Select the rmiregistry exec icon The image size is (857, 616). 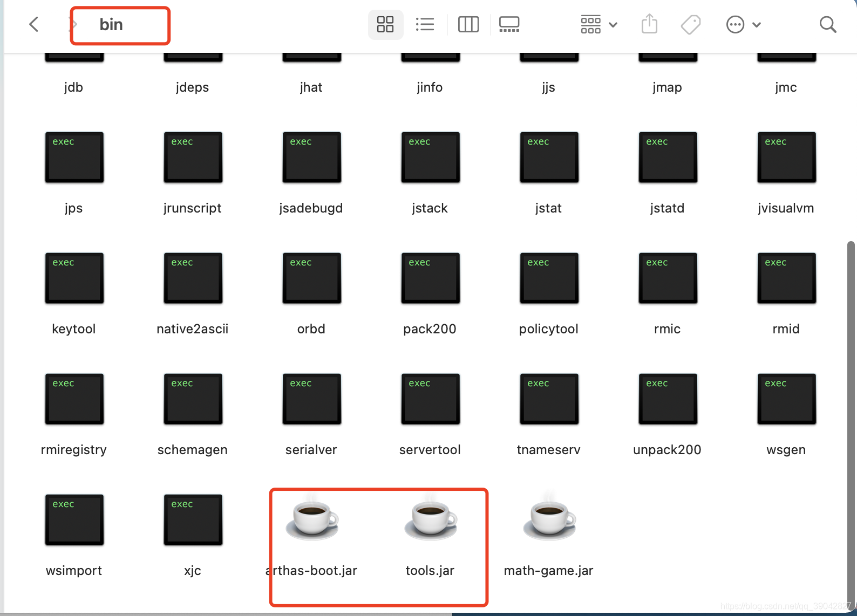(74, 399)
